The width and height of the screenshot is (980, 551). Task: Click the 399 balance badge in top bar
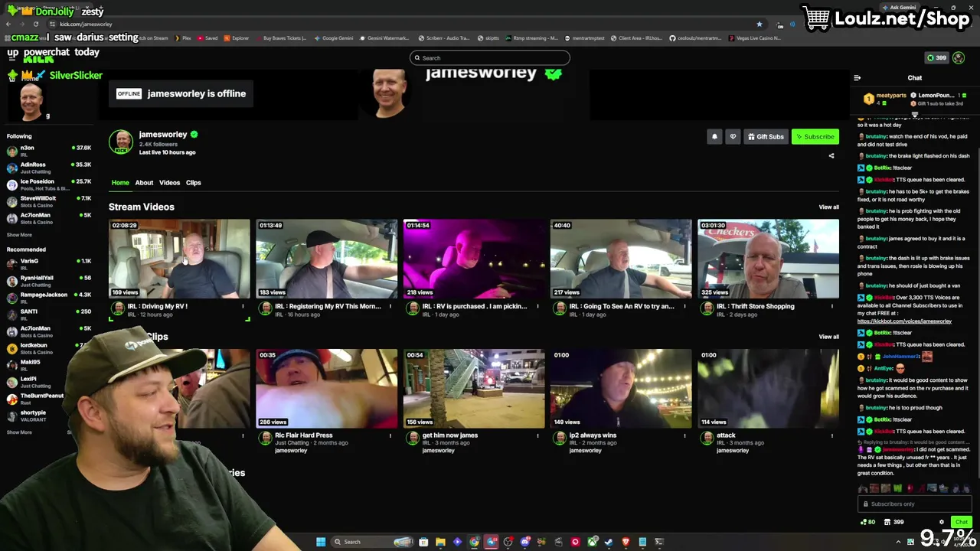click(x=936, y=58)
